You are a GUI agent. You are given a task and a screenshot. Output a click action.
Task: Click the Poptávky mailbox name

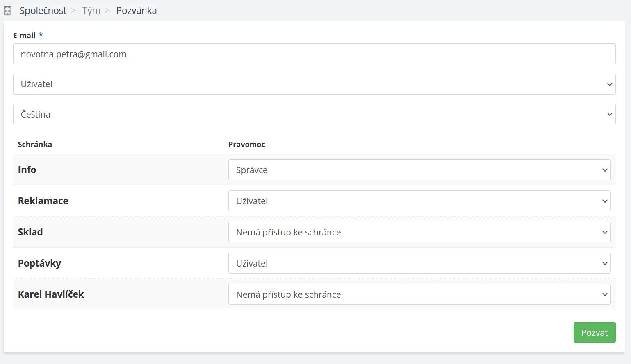pyautogui.click(x=39, y=263)
